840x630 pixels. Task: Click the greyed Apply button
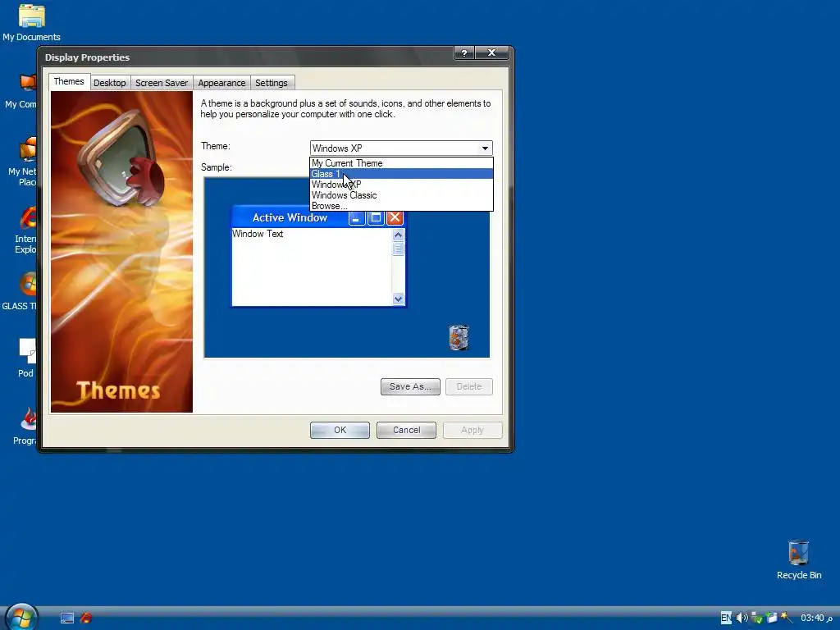(472, 430)
